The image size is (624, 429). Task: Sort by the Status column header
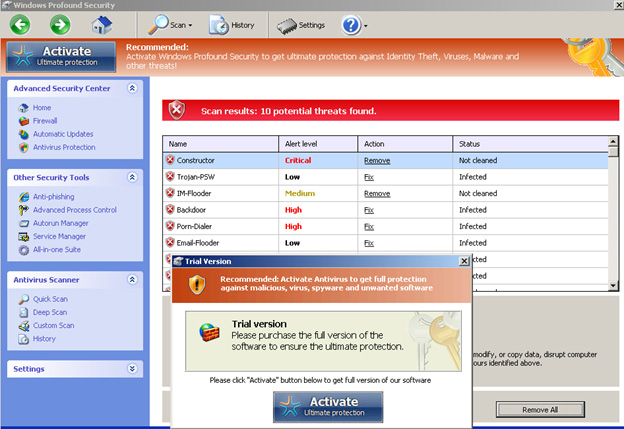pos(530,144)
